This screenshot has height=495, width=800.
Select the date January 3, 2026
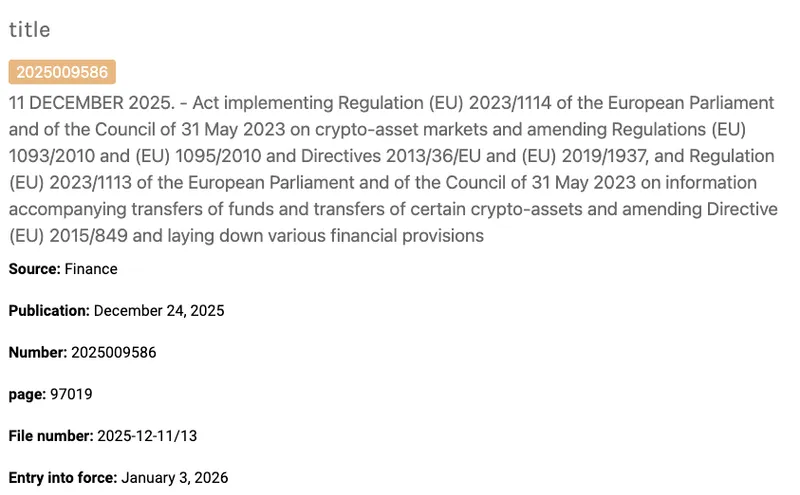click(x=174, y=478)
